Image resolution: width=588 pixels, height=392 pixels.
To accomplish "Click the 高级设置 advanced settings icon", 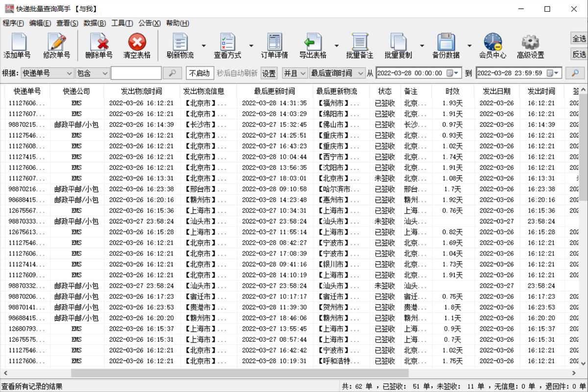I will tap(529, 46).
